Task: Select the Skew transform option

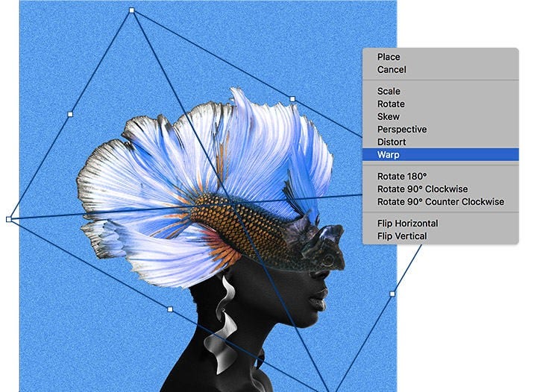Action: pos(441,116)
